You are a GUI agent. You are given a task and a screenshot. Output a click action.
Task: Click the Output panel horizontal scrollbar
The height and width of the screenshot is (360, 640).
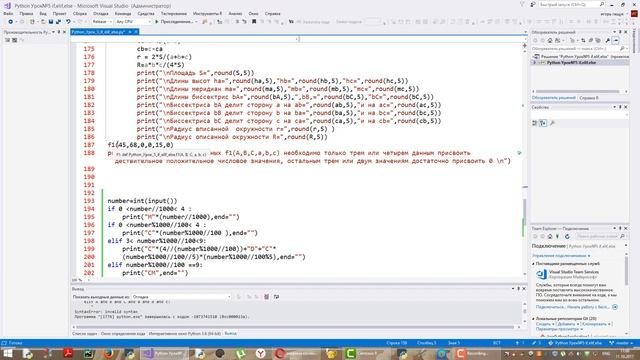(x=295, y=327)
